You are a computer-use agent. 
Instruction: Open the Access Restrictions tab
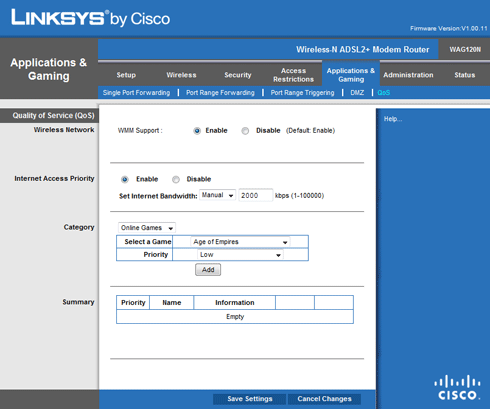tap(293, 75)
